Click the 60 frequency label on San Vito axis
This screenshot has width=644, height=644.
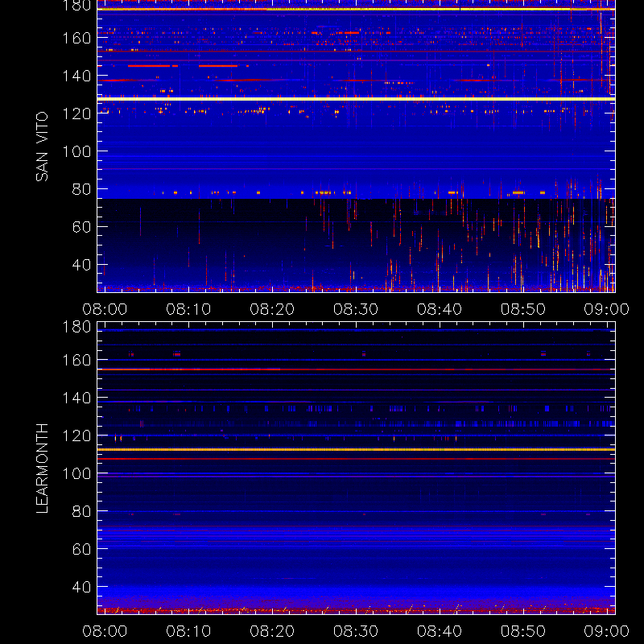point(81,227)
